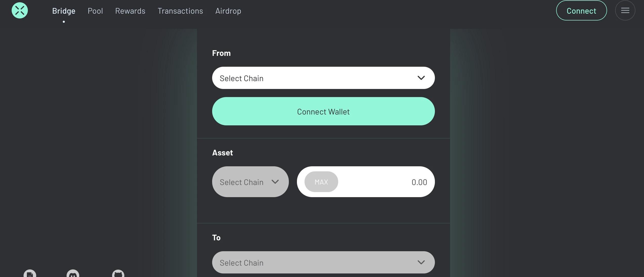Click the chevron arrow in the From field

coord(421,78)
